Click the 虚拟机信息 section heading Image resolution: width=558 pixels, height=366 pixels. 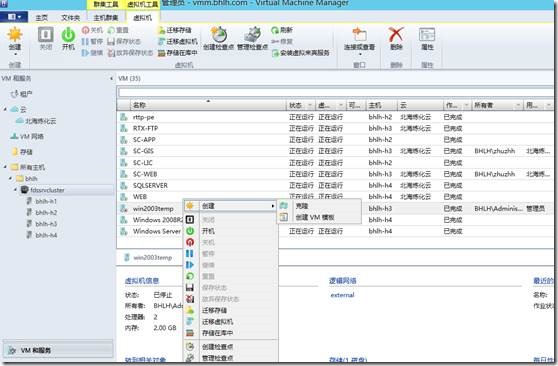click(x=142, y=281)
